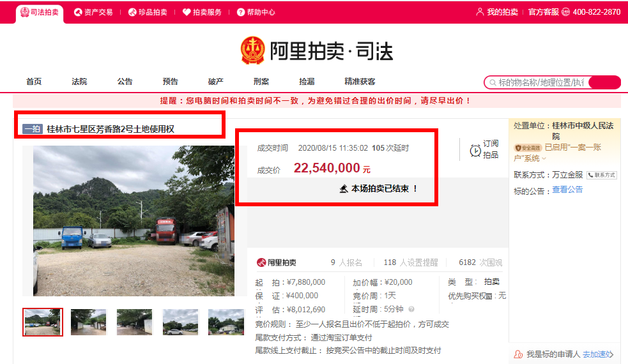
Task: Open the 破产 navigation item
Action: coord(216,82)
